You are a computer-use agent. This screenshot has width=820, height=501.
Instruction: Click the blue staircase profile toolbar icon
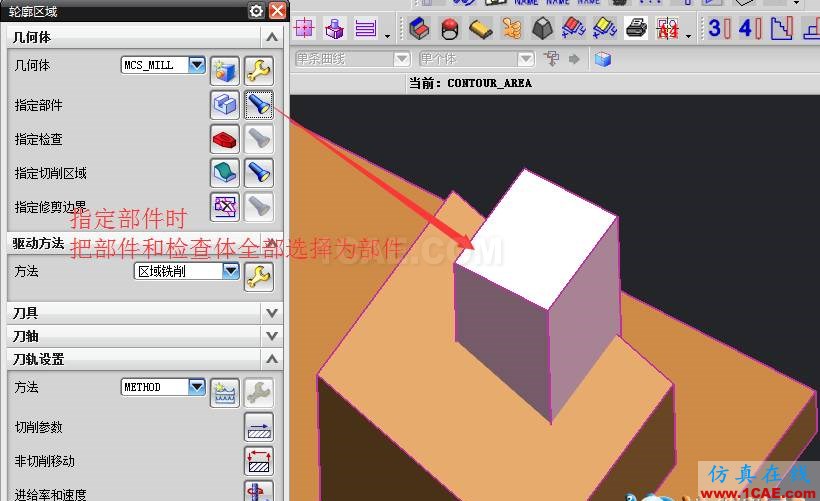[x=782, y=28]
